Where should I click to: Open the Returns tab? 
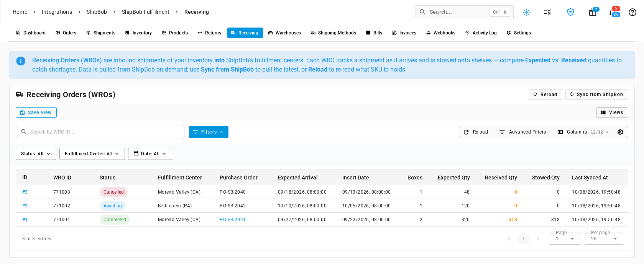tap(209, 33)
